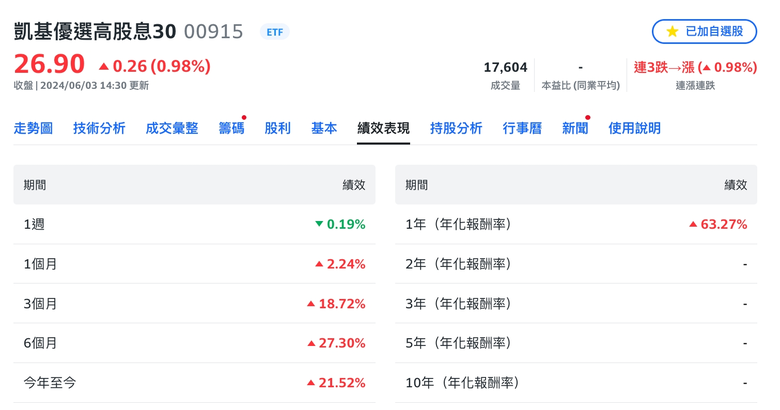Click the 6個月 performance value 27.30%
The width and height of the screenshot is (780, 410).
(336, 343)
